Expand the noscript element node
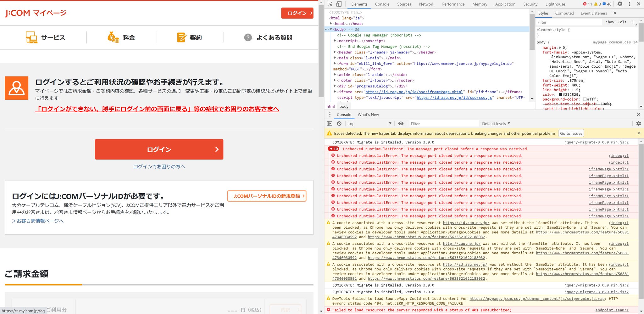This screenshot has width=644, height=314. (x=335, y=41)
